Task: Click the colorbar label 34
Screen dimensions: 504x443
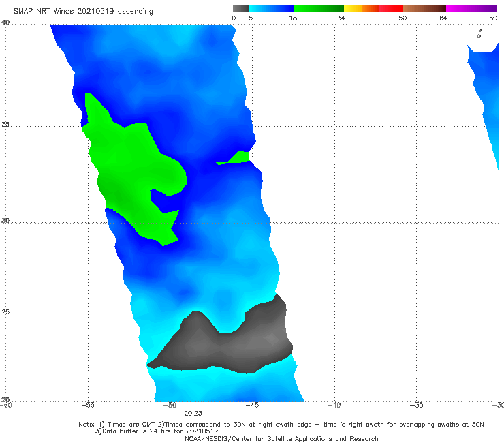Action: 341,18
